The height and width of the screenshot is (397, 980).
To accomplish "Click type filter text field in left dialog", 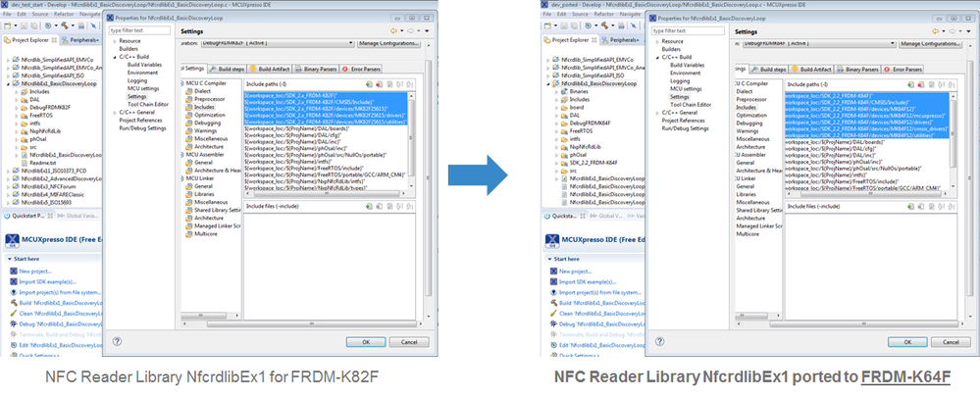I will (139, 30).
